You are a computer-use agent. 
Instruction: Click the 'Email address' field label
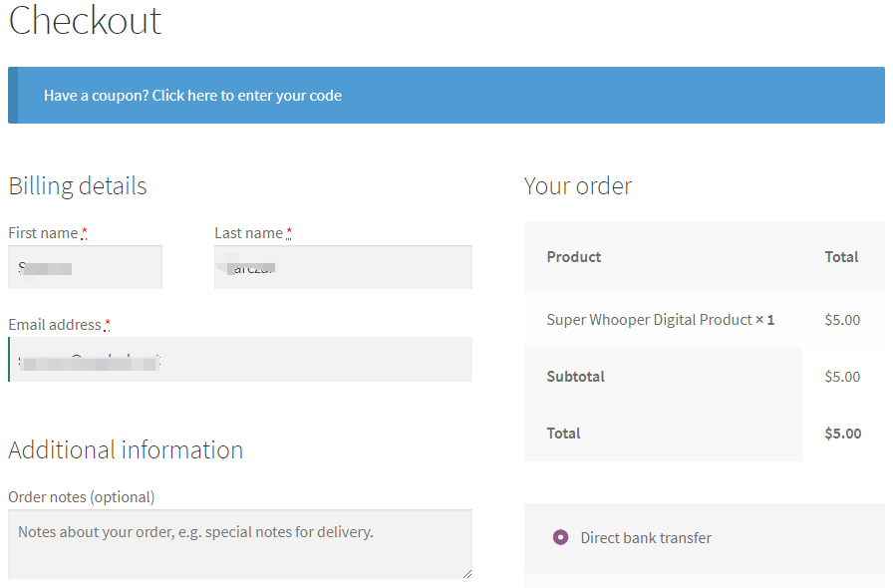click(54, 325)
